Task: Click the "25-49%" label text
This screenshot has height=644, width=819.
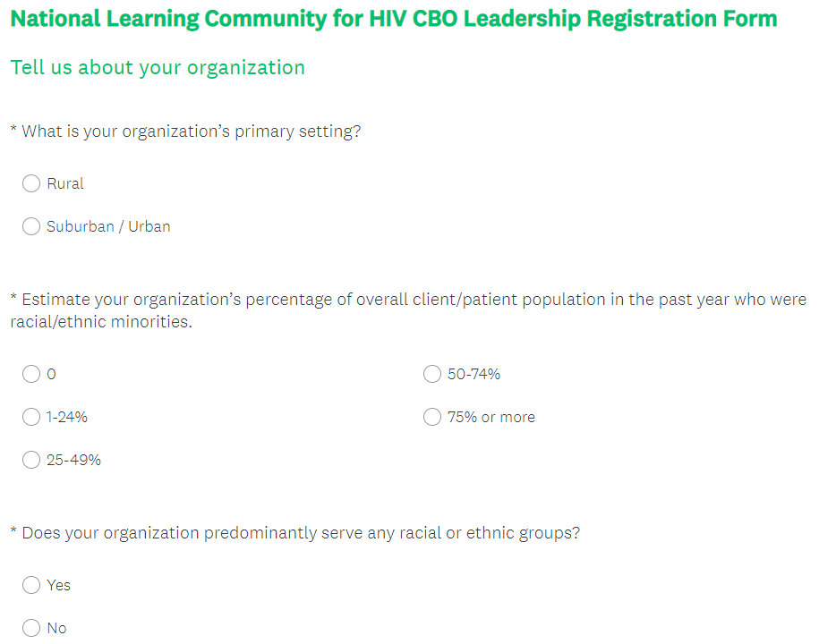Action: [x=73, y=460]
